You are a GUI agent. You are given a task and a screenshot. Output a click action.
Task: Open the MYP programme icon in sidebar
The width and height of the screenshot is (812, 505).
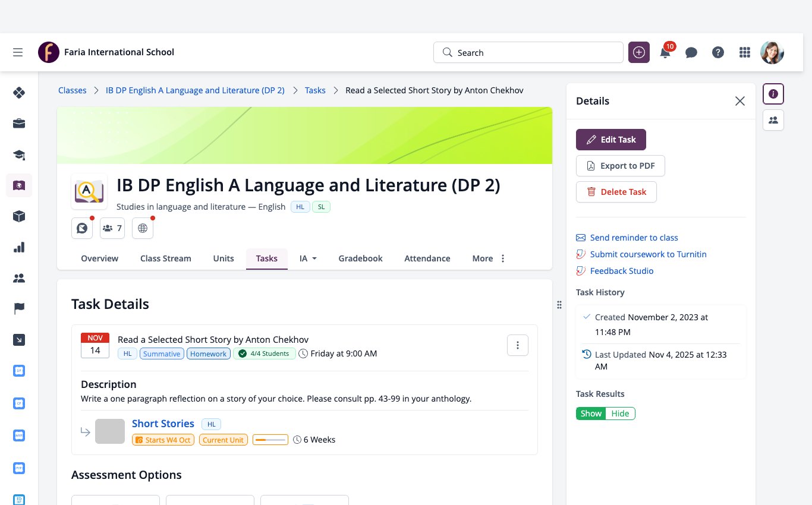[19, 435]
